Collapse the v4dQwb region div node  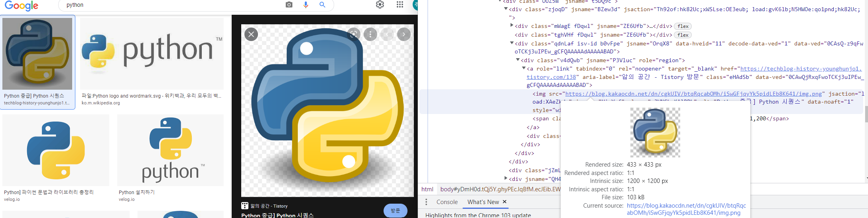[518, 60]
